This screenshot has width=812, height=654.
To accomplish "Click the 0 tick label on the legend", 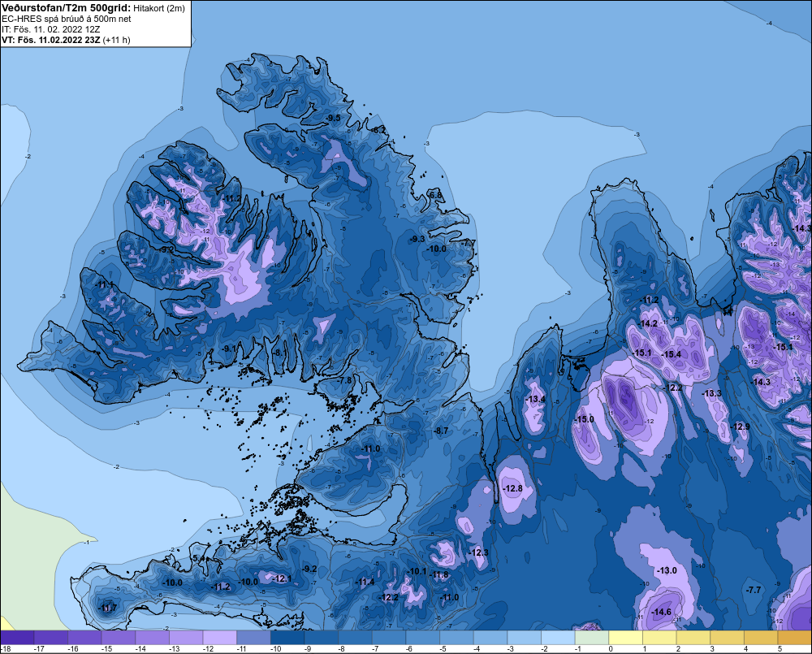I will tap(611, 649).
